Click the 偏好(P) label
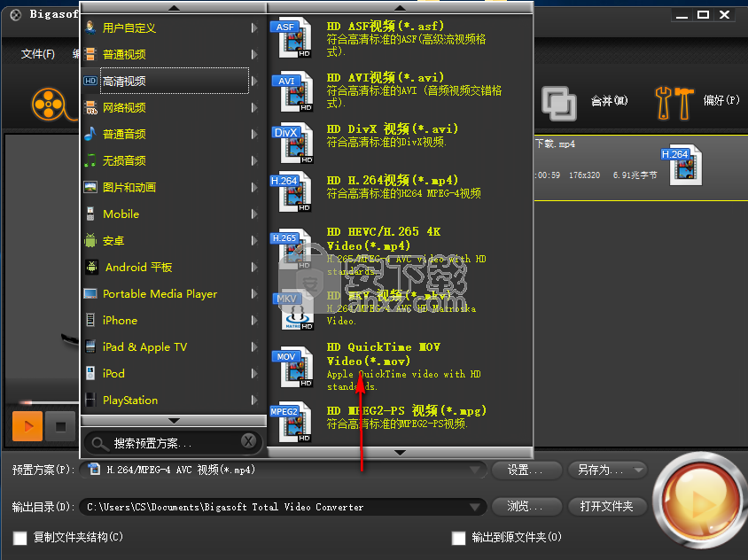 coord(721,100)
